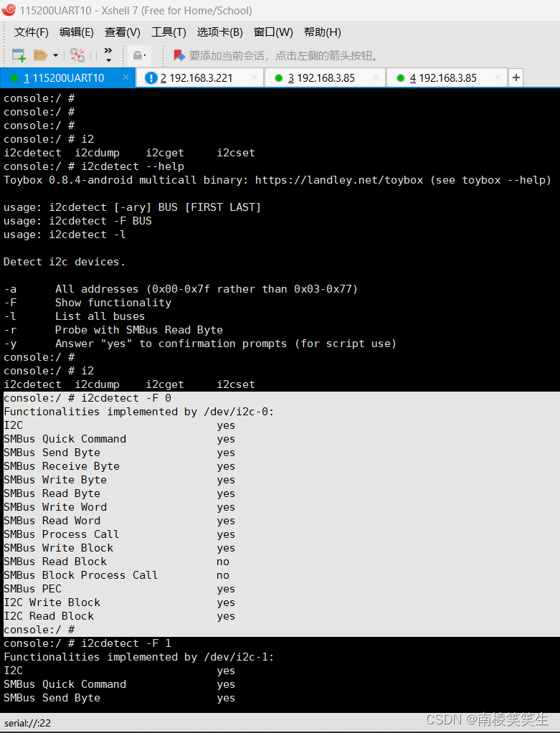The image size is (560, 733).
Task: Close the 115200UART10 session tab
Action: pos(125,77)
